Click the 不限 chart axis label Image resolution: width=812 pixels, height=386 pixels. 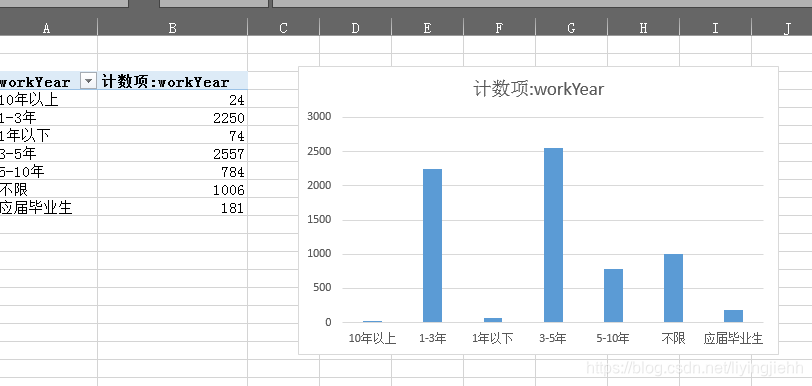coord(673,339)
